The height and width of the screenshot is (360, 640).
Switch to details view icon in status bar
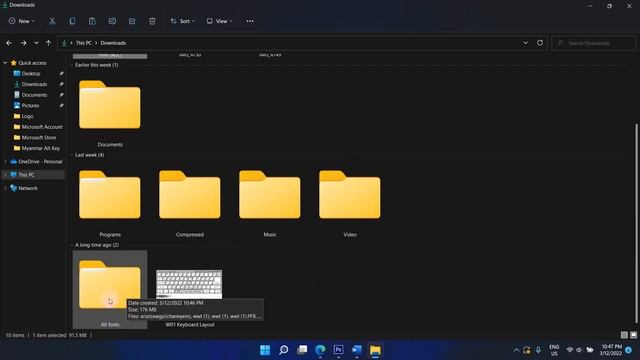point(624,335)
